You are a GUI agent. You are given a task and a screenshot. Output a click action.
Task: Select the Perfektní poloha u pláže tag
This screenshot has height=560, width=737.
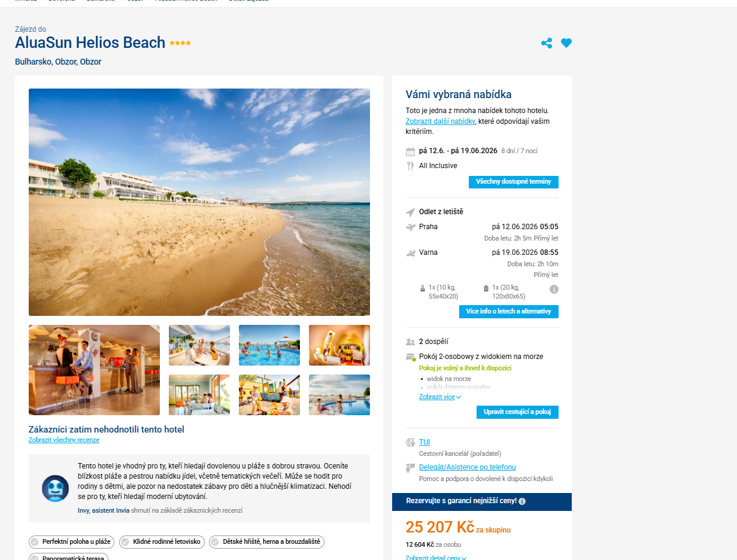tap(72, 542)
